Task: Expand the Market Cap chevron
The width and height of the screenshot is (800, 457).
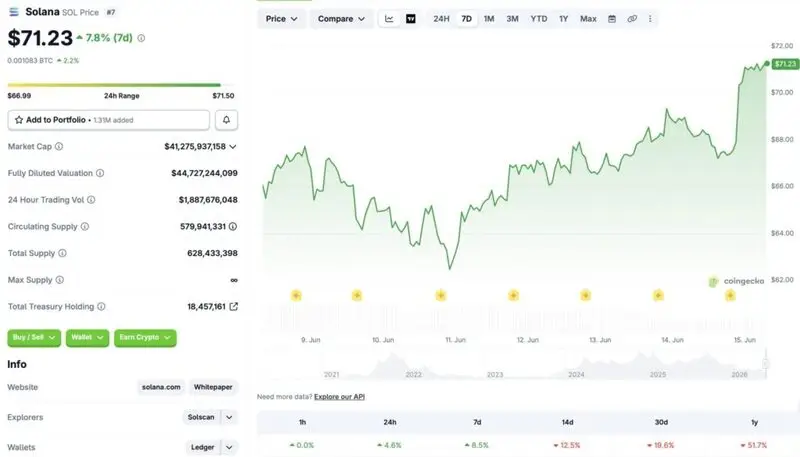Action: coord(233,147)
